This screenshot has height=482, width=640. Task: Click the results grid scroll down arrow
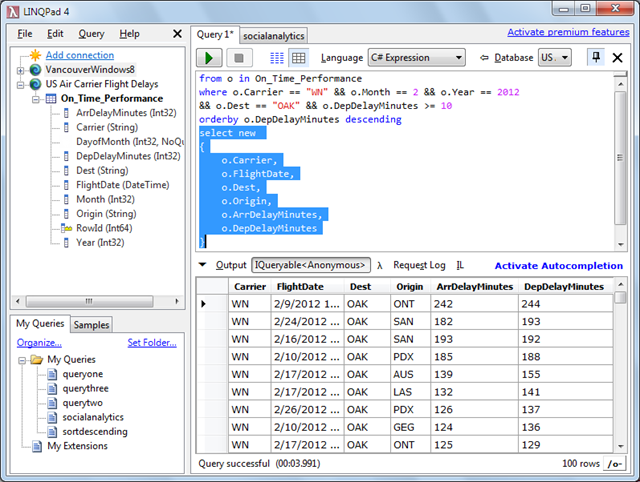[x=621, y=446]
